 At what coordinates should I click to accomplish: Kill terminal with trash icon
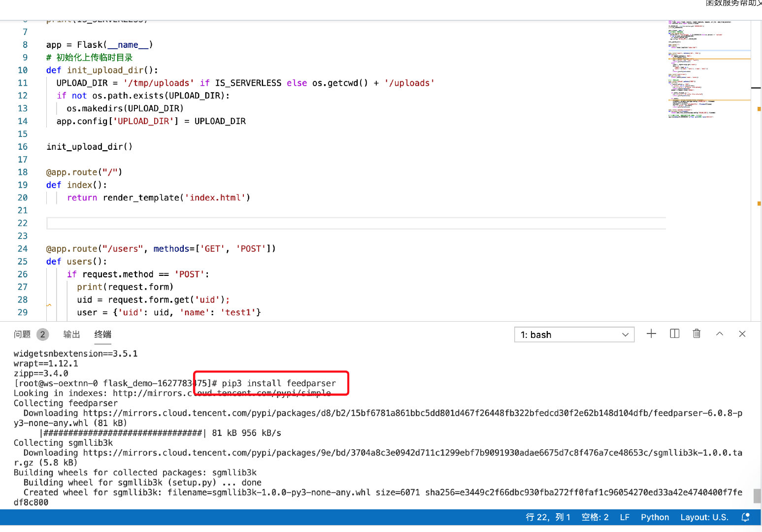click(696, 333)
